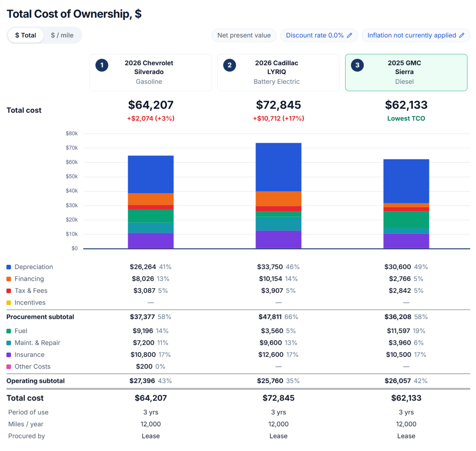Image resolution: width=476 pixels, height=451 pixels.
Task: Click the Sierra depreciation value $30,600
Action: pos(397,267)
